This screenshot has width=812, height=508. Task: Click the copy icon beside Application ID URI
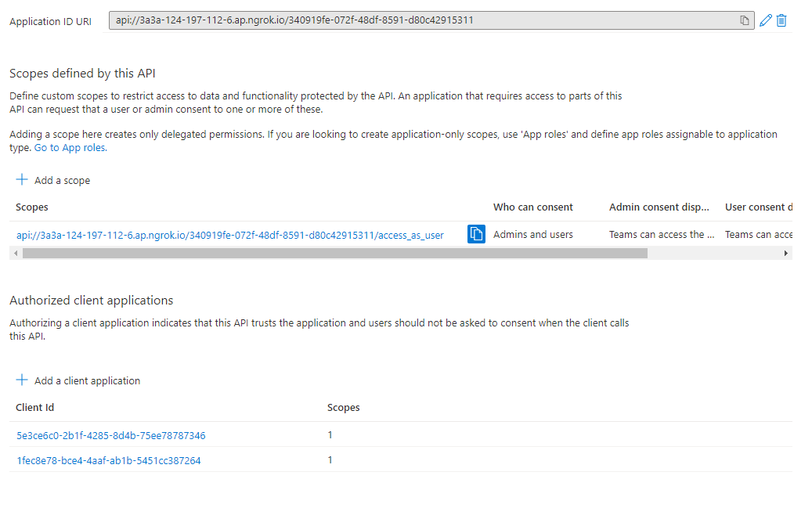[744, 20]
